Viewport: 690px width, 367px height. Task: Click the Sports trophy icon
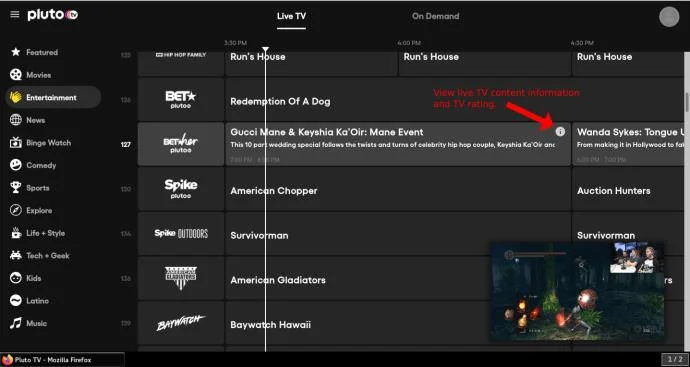click(x=16, y=187)
